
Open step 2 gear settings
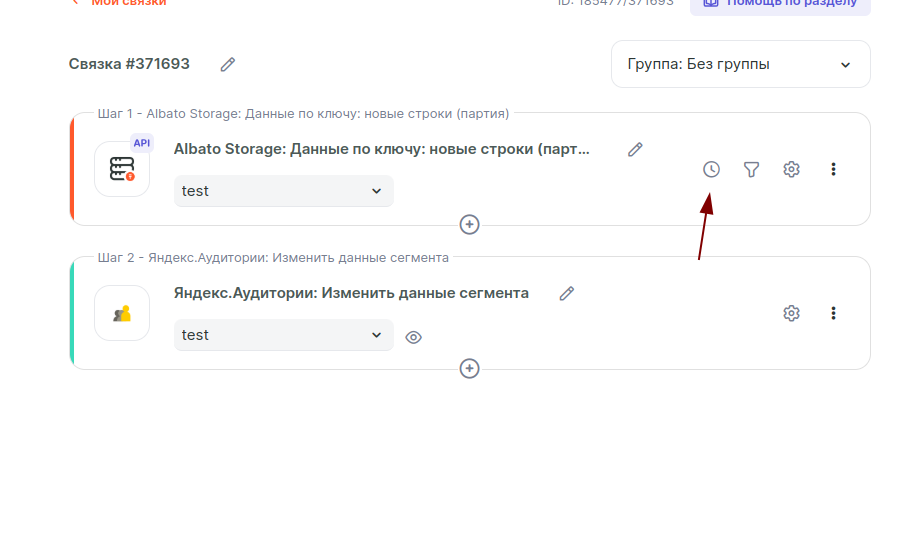pyautogui.click(x=791, y=313)
